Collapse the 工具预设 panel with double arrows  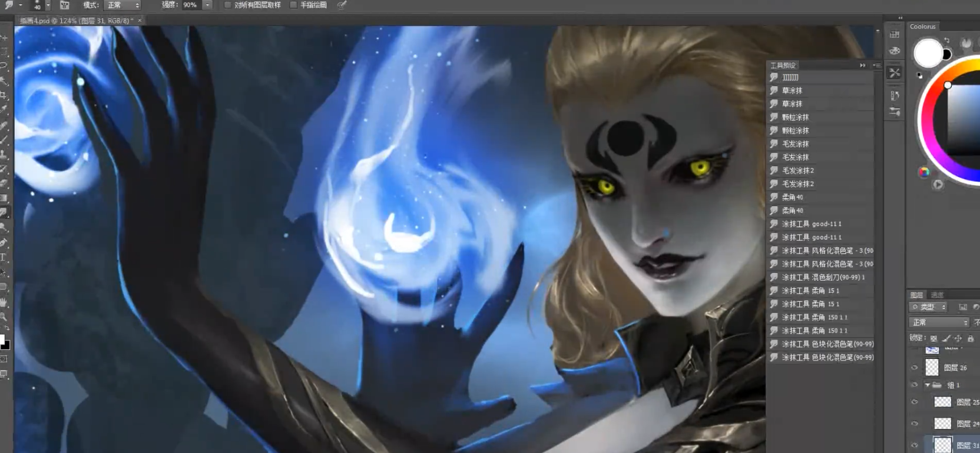(863, 65)
